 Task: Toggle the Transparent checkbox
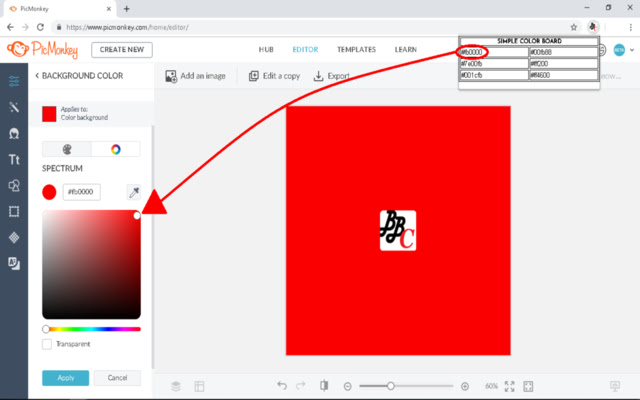click(47, 344)
